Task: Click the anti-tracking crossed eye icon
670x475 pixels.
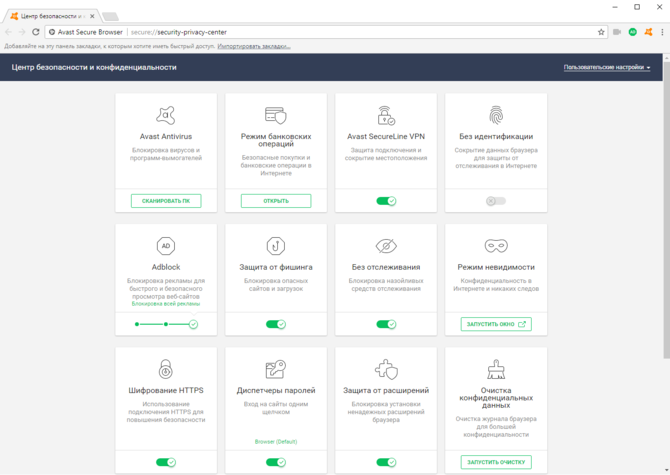Action: click(386, 246)
